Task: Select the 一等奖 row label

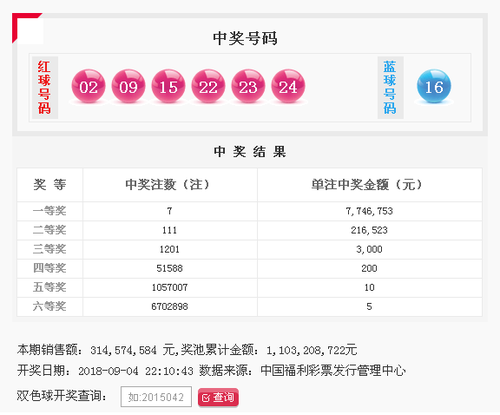Action: tap(49, 211)
